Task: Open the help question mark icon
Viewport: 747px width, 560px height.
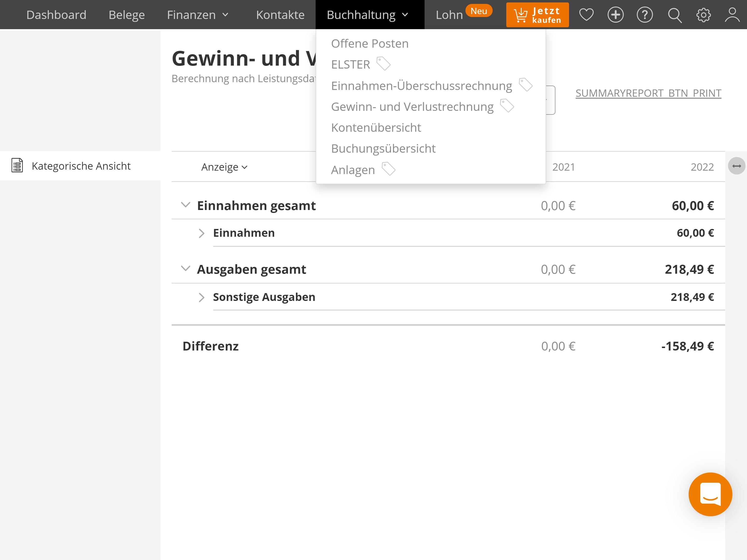Action: tap(645, 15)
